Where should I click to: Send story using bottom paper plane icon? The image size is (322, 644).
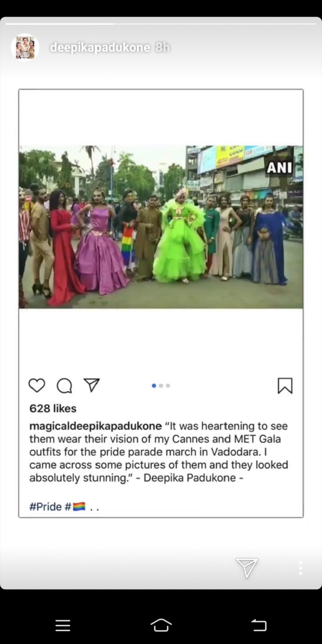coord(246,568)
